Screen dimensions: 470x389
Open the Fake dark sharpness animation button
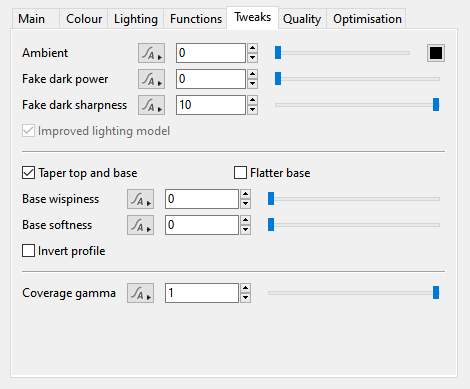click(x=151, y=105)
